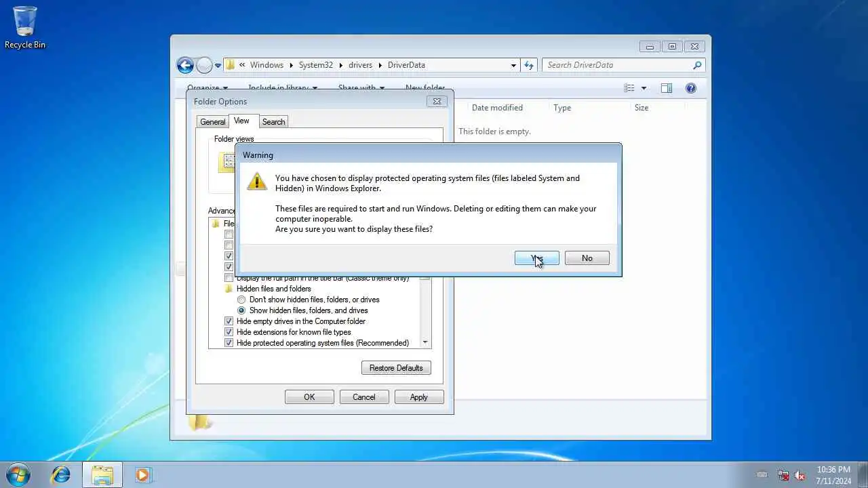Viewport: 868px width, 488px height.
Task: Expand the arrow after drivers breadcrumb
Action: coord(380,65)
